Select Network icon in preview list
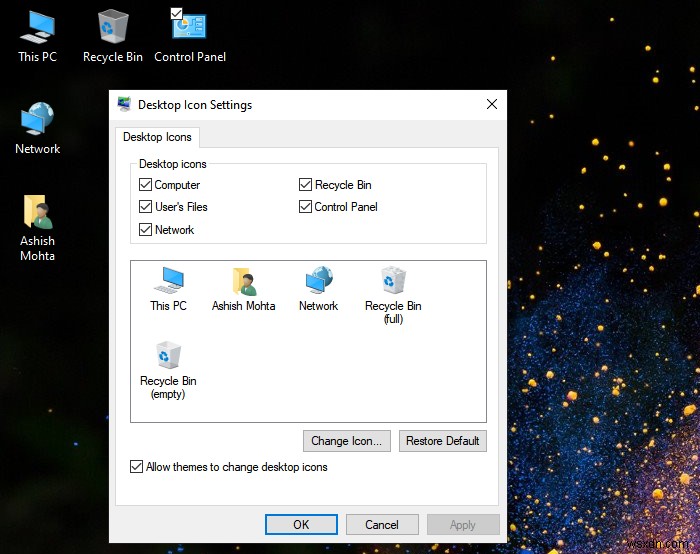700x554 pixels. pyautogui.click(x=318, y=289)
